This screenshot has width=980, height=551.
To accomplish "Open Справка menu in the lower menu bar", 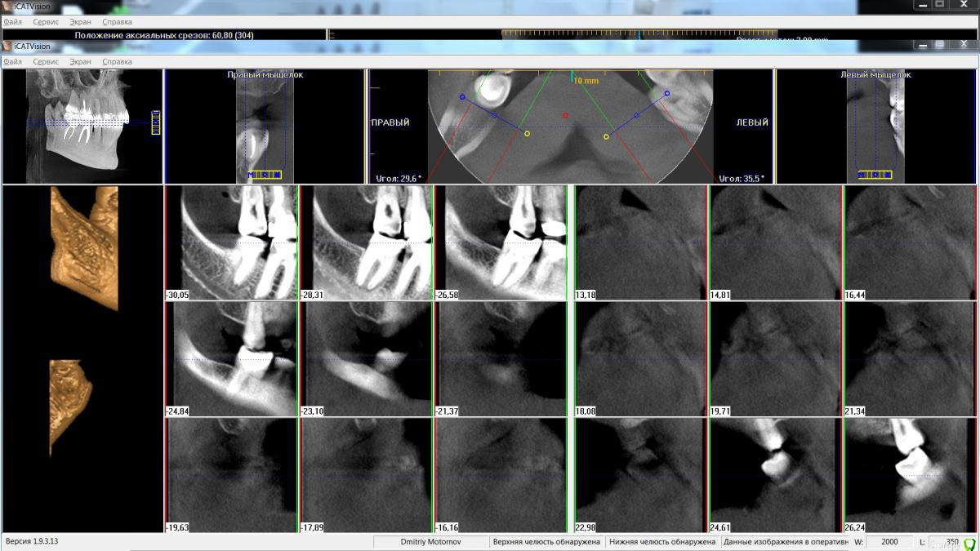I will [x=117, y=61].
